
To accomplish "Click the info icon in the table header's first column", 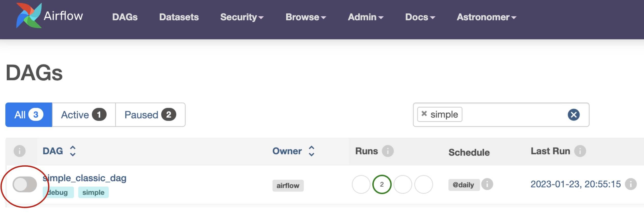I will point(20,151).
